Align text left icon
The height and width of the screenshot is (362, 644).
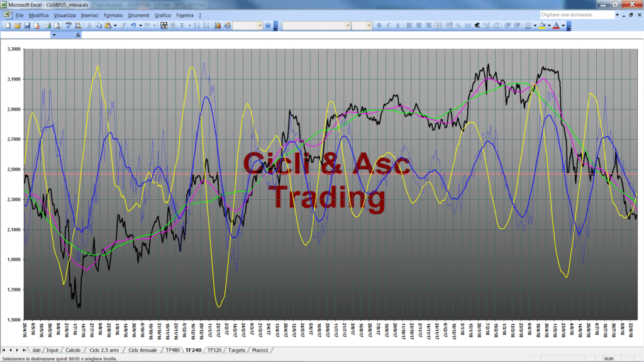pos(409,25)
